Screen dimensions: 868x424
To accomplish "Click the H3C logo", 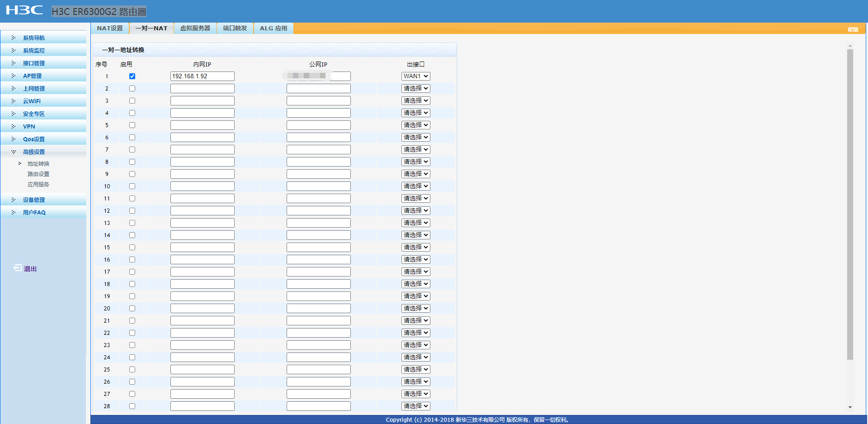I will click(x=24, y=10).
